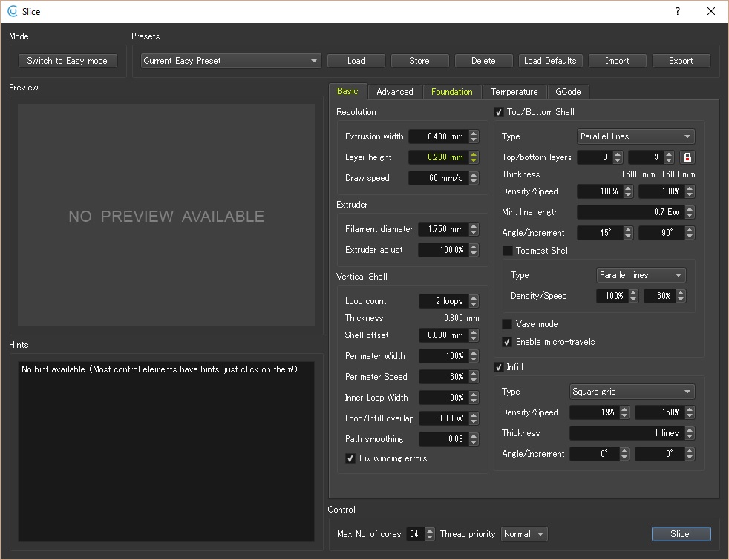Viewport: 729px width, 560px height.
Task: Click Infill speed 150% field
Action: click(660, 412)
